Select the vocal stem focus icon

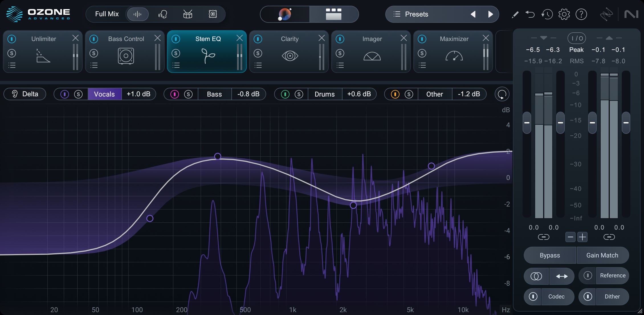tap(162, 14)
